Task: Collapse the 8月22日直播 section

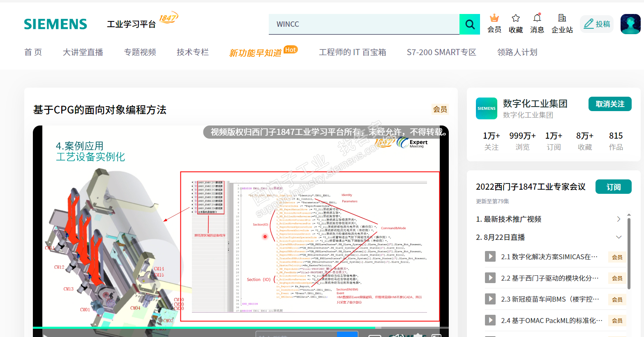Action: (x=619, y=237)
